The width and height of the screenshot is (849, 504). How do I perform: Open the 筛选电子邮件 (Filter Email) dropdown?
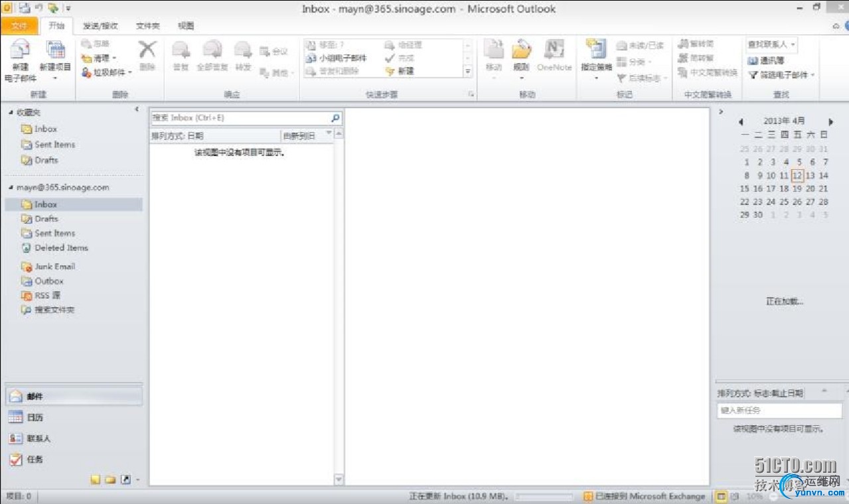point(781,75)
